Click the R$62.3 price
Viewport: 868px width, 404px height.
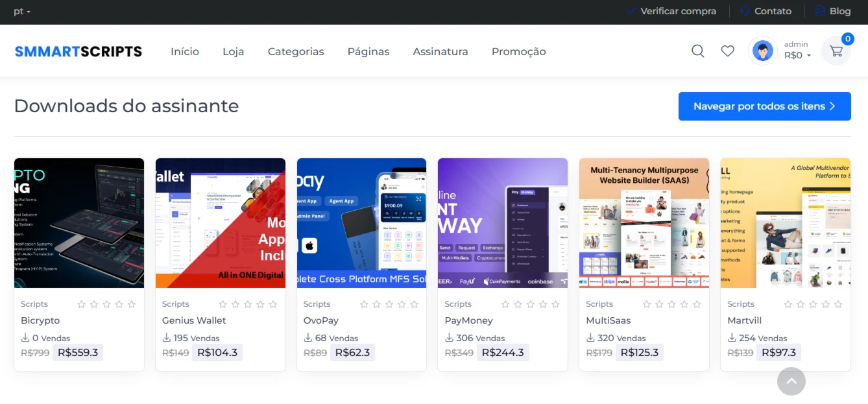[353, 353]
